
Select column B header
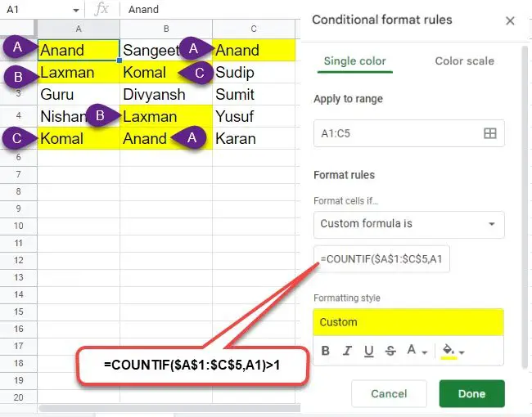(x=166, y=29)
